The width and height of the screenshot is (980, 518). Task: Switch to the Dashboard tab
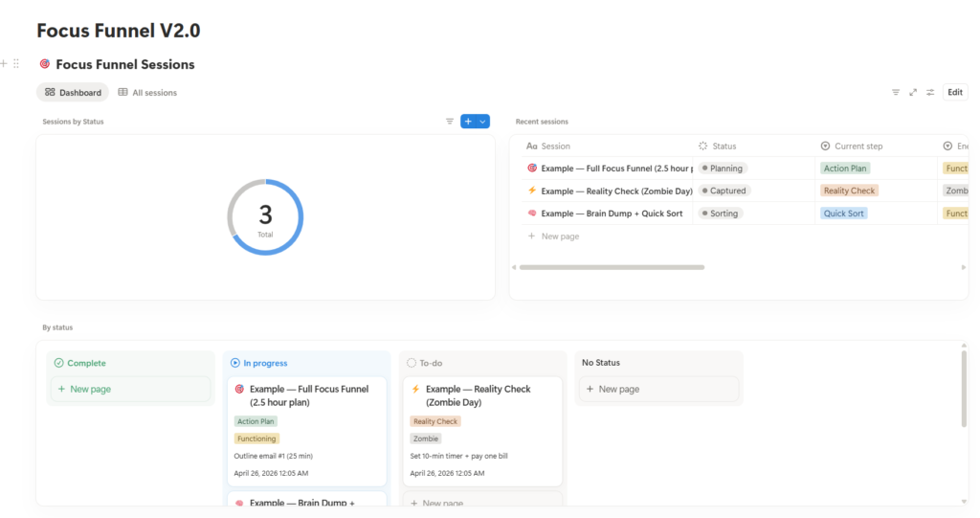73,93
